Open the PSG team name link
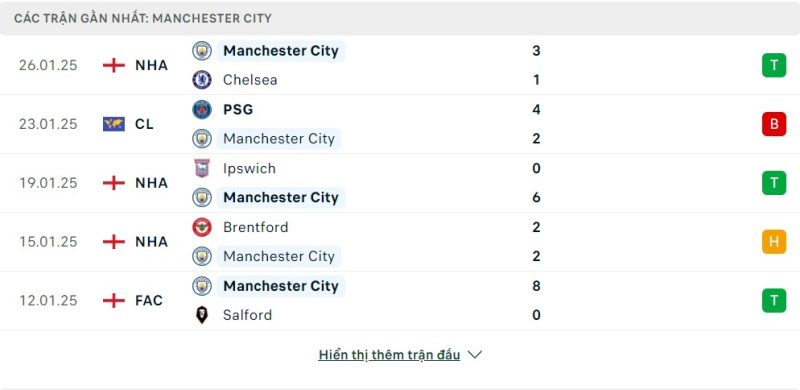 (x=238, y=109)
